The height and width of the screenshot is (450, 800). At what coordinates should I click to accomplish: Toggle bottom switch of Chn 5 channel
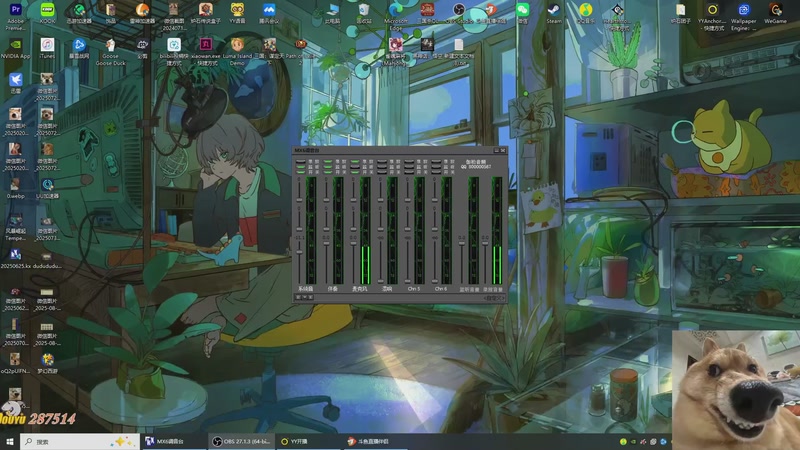click(409, 172)
